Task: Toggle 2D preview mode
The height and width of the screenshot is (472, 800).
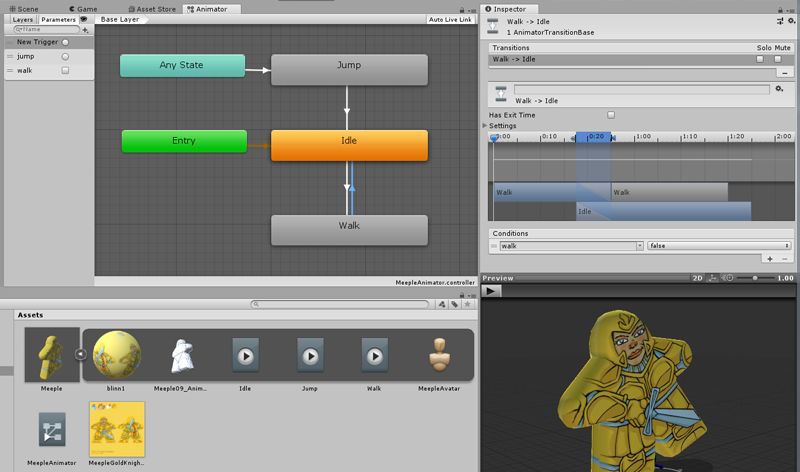Action: point(697,278)
